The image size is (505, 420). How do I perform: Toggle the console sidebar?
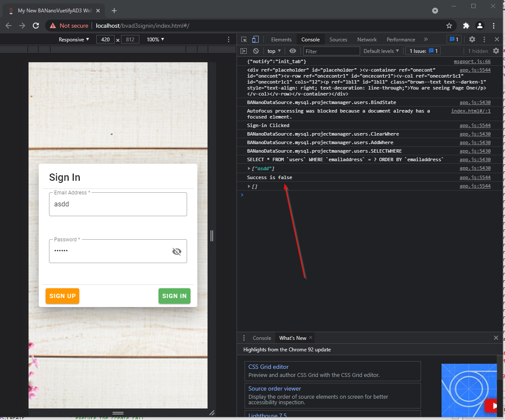pos(243,51)
